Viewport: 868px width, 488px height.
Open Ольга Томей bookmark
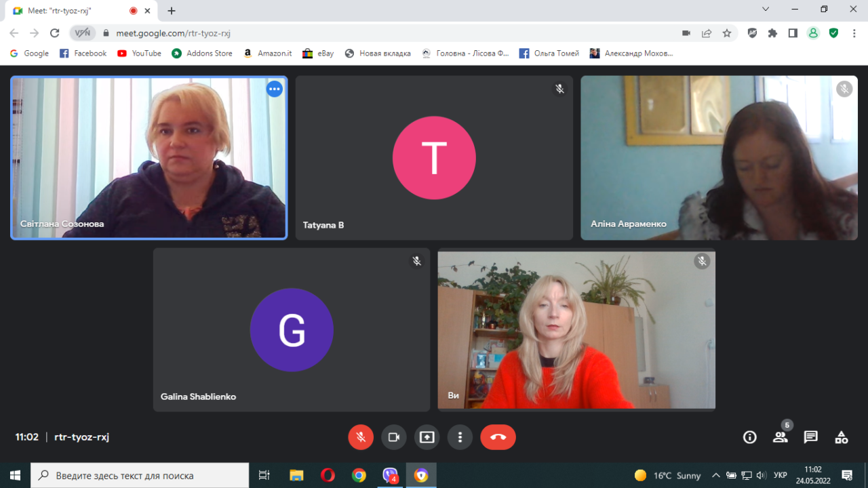549,54
